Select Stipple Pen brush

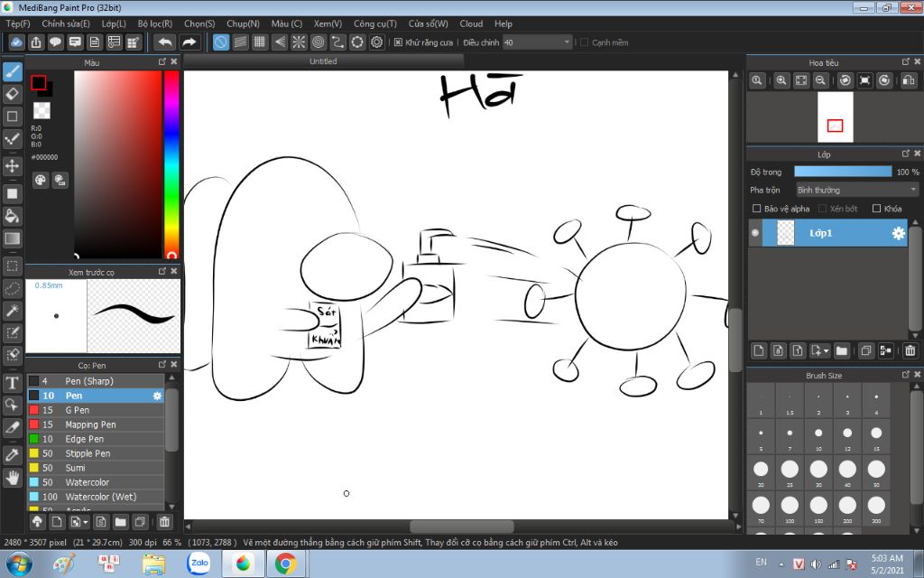[96, 453]
